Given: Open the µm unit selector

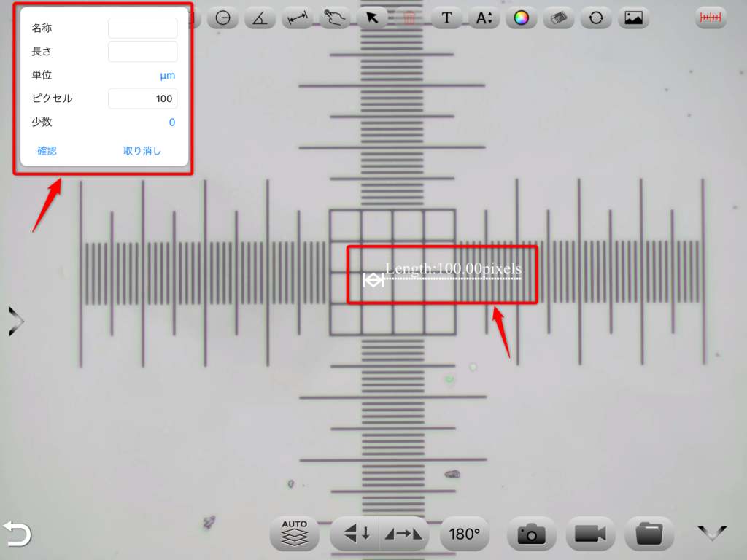Looking at the screenshot, I should click(x=167, y=75).
